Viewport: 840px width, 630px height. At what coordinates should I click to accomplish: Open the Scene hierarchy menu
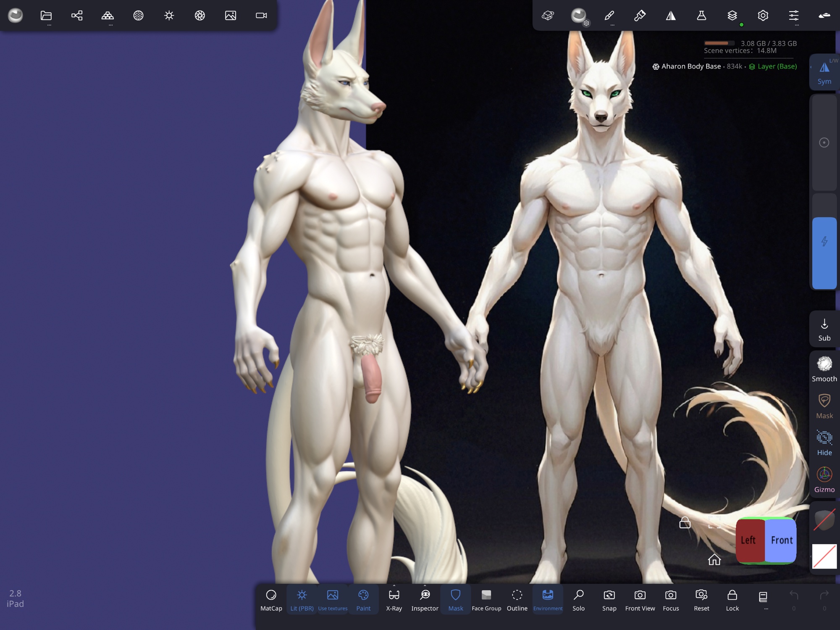77,16
